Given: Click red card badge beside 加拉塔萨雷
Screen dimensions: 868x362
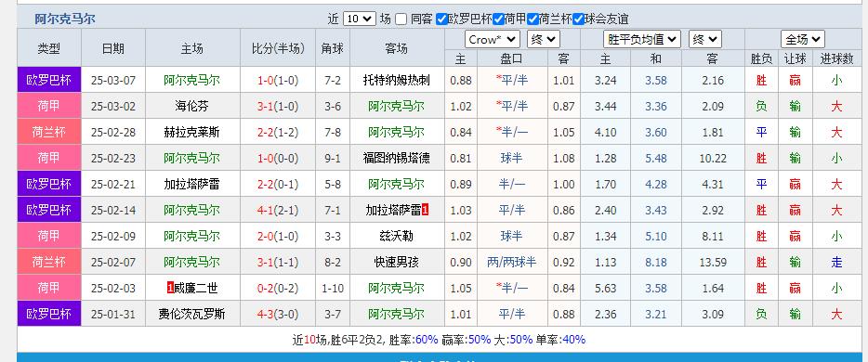Looking at the screenshot, I should click(x=425, y=210).
